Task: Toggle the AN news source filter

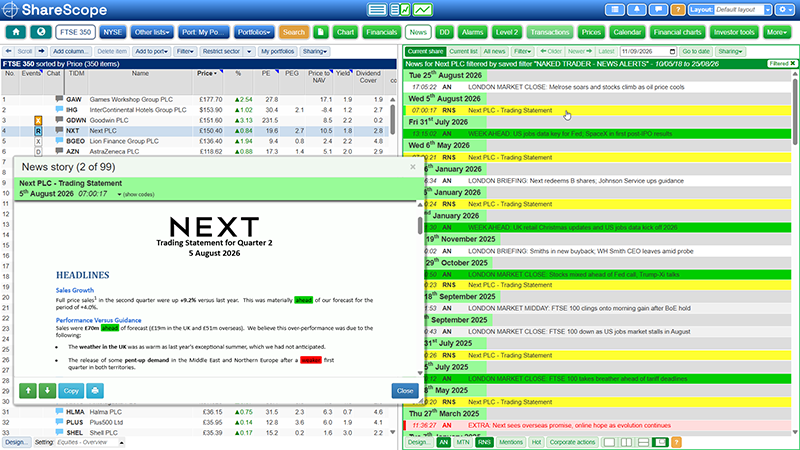Action: click(x=443, y=442)
